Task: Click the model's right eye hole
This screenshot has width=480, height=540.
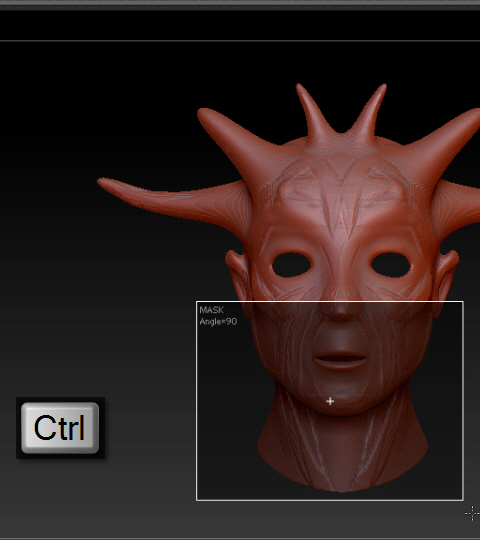Action: [x=390, y=264]
